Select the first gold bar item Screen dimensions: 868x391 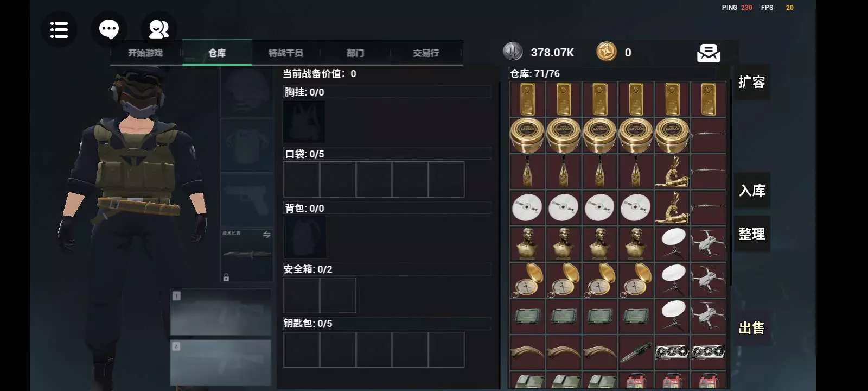click(x=527, y=99)
